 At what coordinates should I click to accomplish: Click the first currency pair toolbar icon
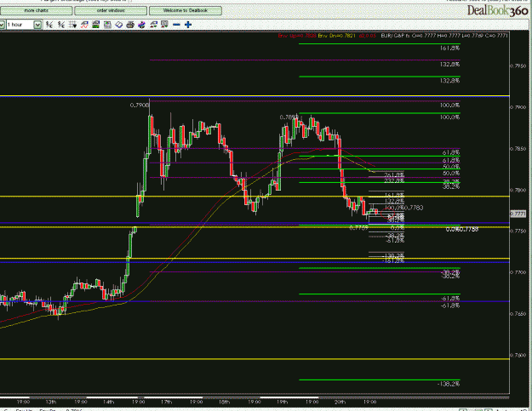[x=49, y=25]
